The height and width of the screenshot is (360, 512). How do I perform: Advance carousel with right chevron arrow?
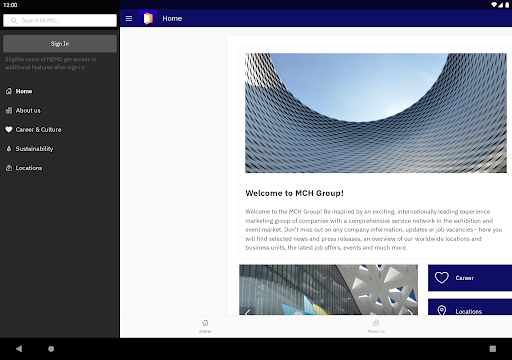(410, 312)
